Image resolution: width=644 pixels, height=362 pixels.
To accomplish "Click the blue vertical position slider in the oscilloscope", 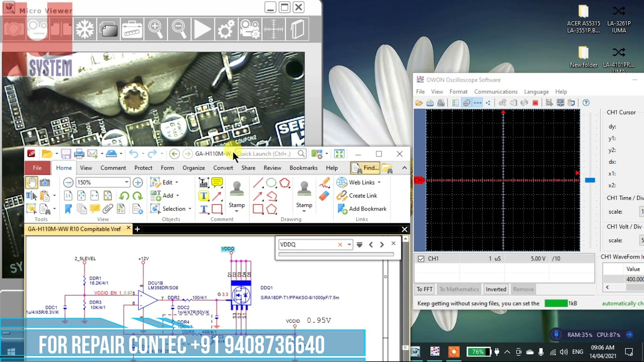I will (590, 180).
